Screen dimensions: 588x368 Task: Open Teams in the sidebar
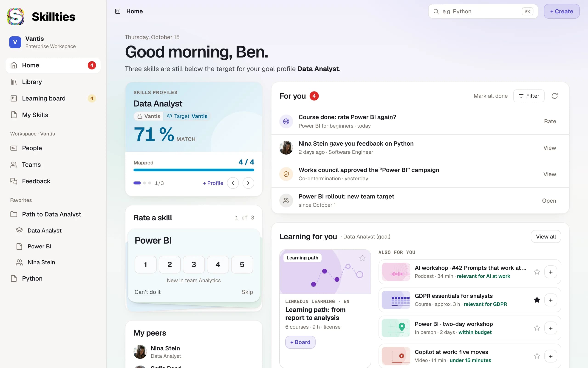click(53, 164)
